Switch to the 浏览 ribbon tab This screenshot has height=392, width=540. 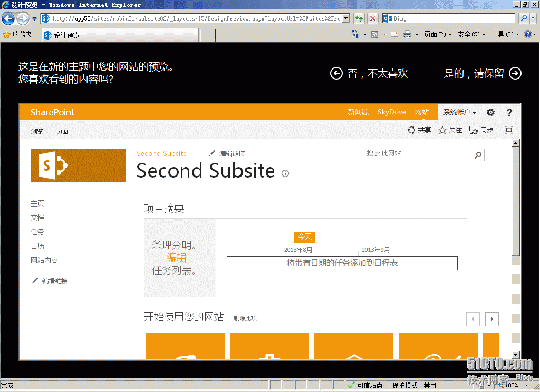(x=37, y=131)
